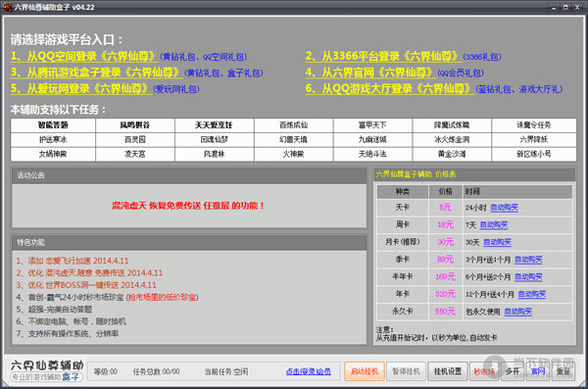Viewport: 588px width, 389px height.
Task: Maximize the 六界仙尊辅助盒子 window
Action: click(x=565, y=7)
